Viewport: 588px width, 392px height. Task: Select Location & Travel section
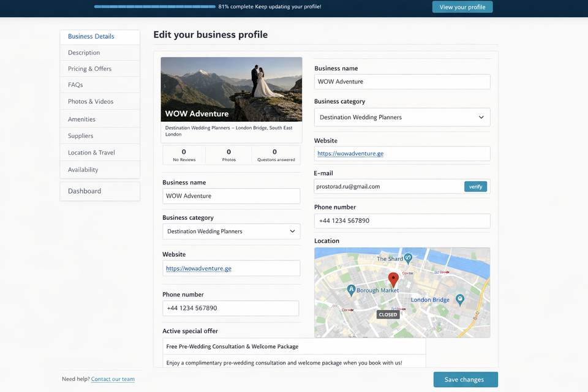coord(100,153)
